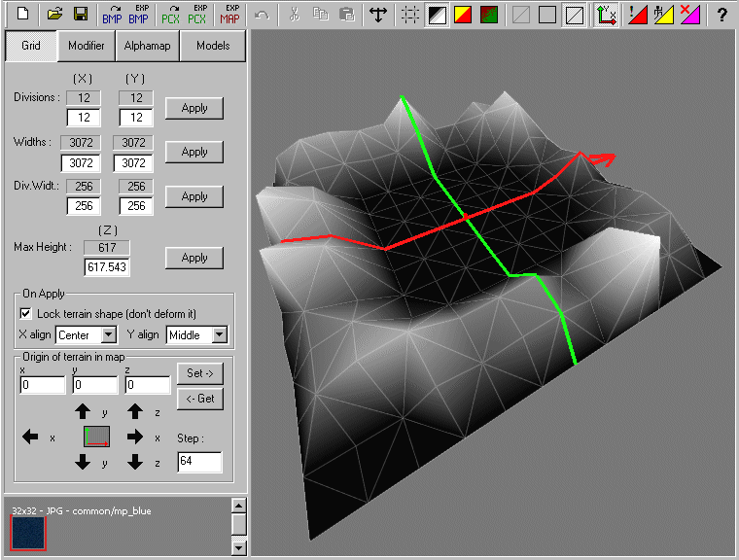
Task: Toggle the axes display icon
Action: click(606, 15)
